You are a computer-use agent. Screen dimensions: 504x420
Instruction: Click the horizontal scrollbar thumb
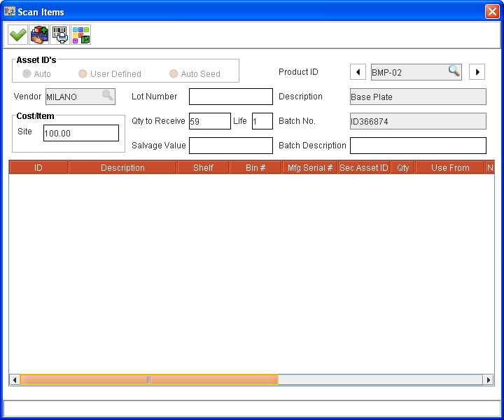tap(148, 379)
